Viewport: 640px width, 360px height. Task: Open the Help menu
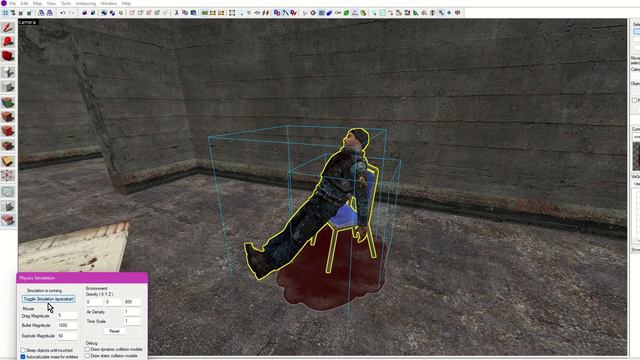pos(126,3)
